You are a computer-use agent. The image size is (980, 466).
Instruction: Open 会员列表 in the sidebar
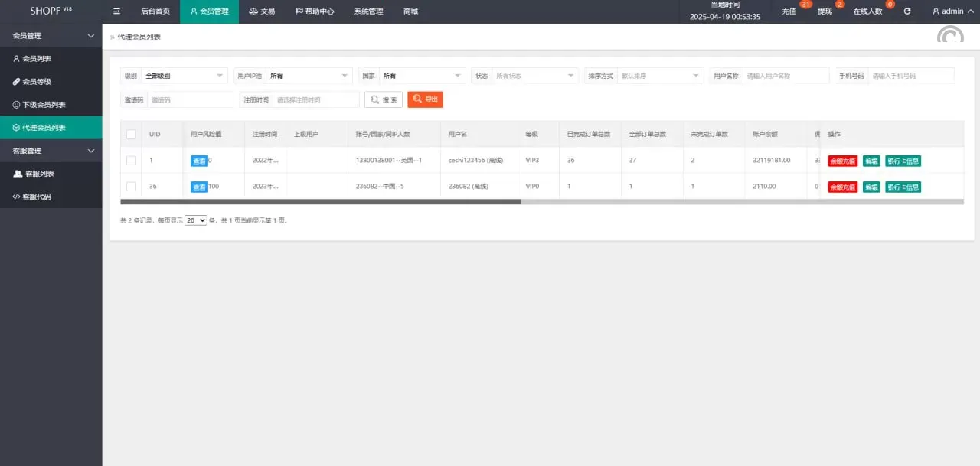(x=37, y=59)
